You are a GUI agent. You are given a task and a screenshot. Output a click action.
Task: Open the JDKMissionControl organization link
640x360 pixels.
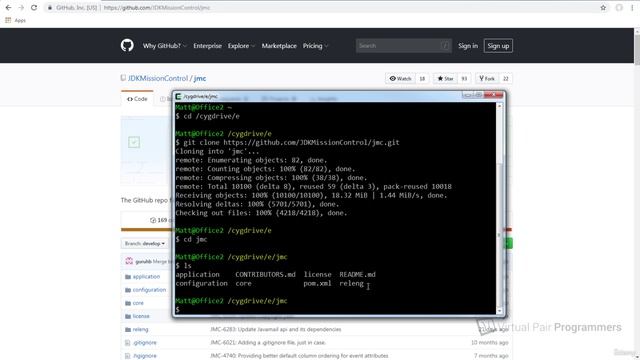point(158,78)
